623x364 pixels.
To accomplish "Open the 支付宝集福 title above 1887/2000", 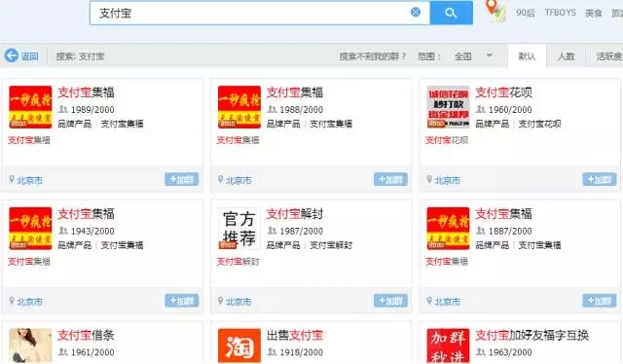I will [503, 214].
